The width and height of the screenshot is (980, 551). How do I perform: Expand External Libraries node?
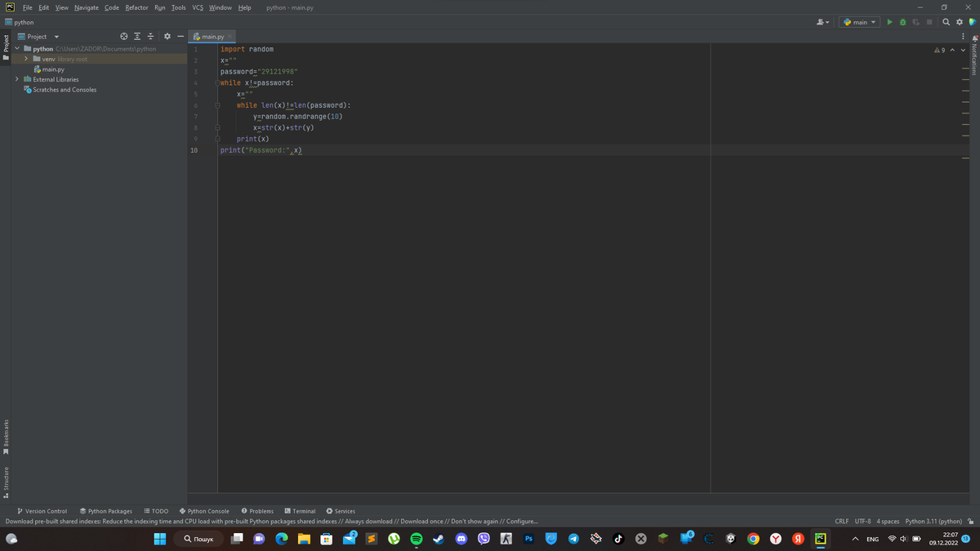point(18,79)
